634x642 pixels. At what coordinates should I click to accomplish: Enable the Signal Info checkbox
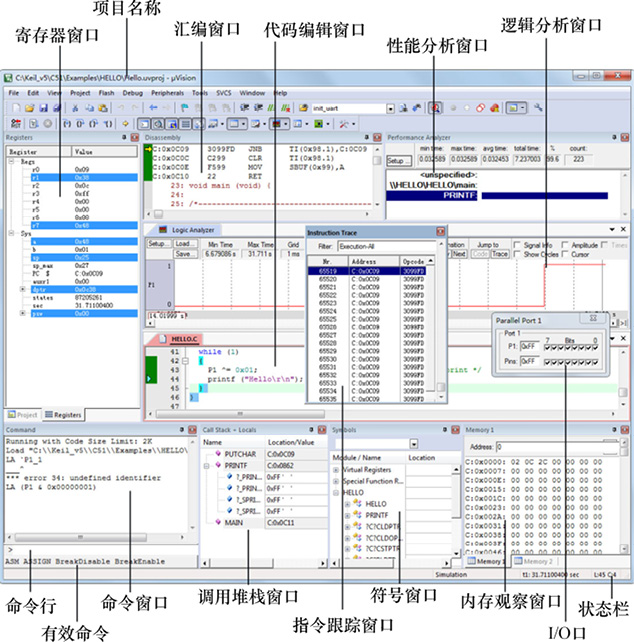(x=515, y=243)
